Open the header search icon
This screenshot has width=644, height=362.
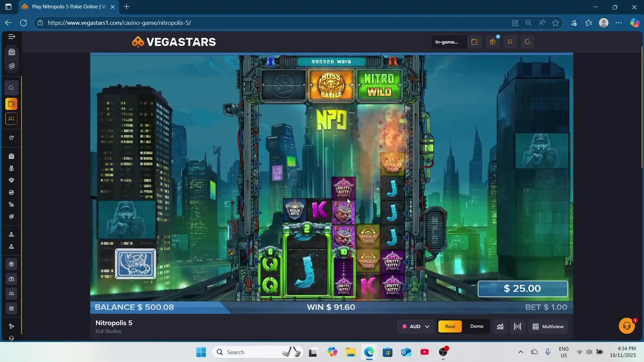(x=527, y=42)
